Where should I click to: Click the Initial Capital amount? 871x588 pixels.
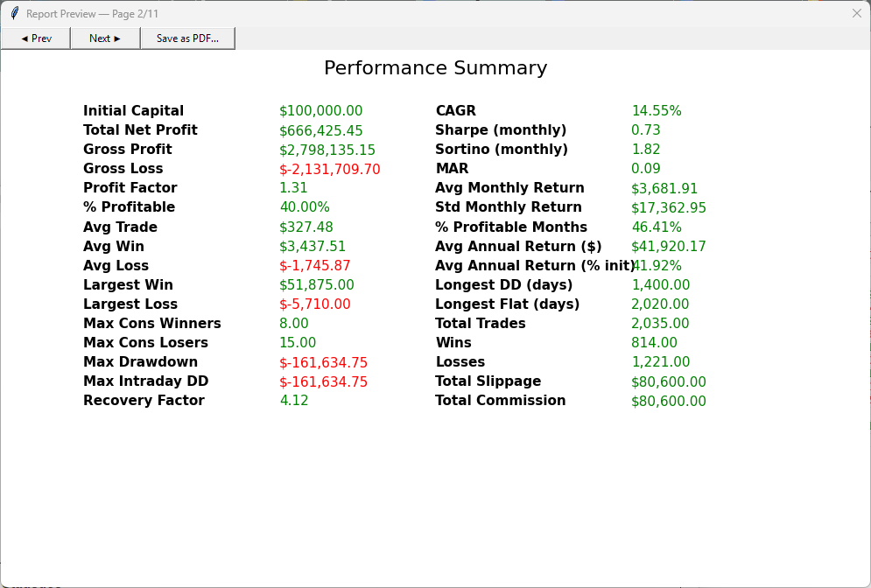(321, 111)
